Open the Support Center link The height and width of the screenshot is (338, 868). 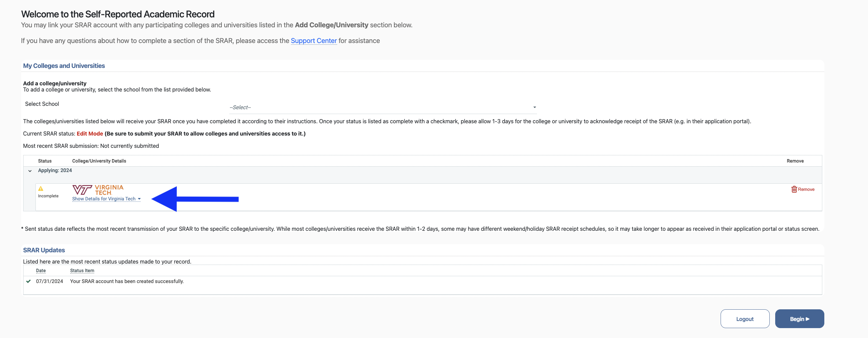click(x=314, y=41)
